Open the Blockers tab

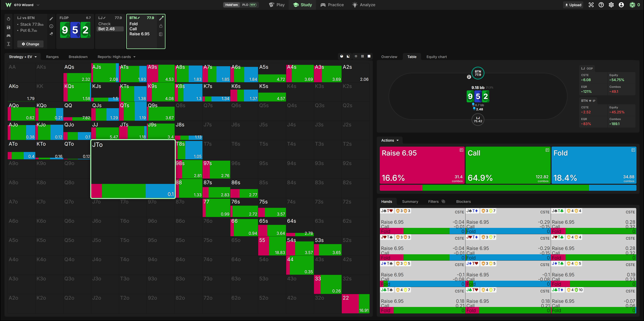click(463, 201)
